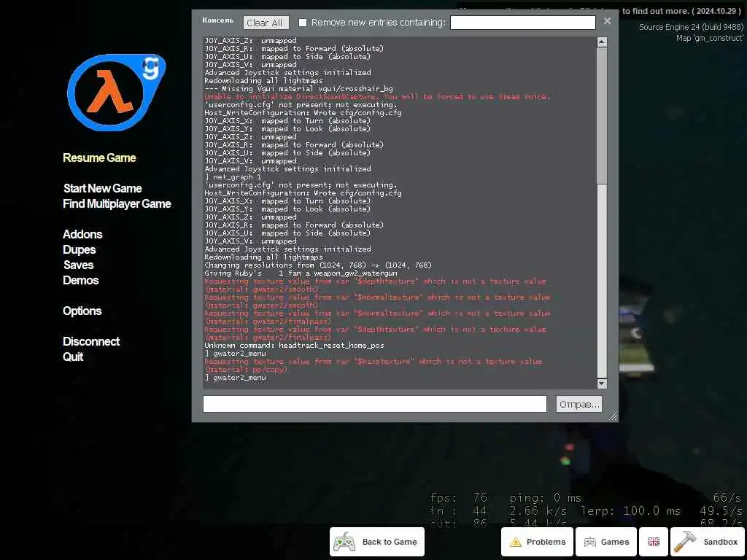Open the UK flag language selector
The height and width of the screenshot is (560, 747).
653,542
